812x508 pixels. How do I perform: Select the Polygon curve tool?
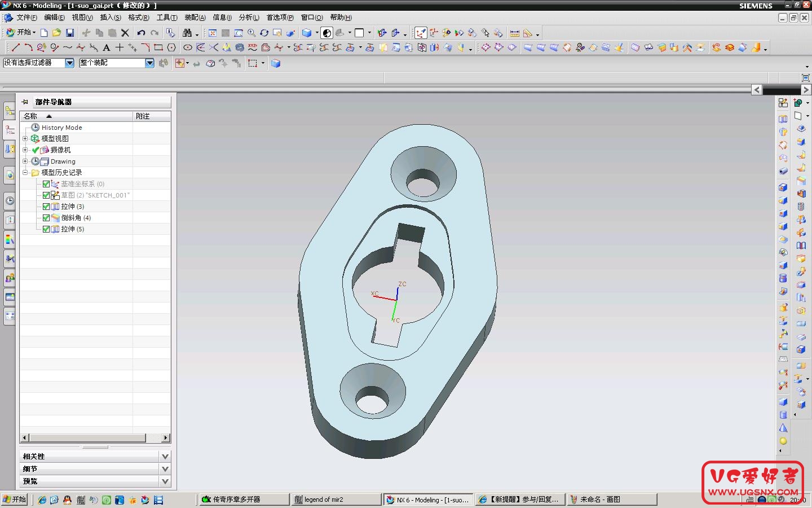(x=171, y=47)
